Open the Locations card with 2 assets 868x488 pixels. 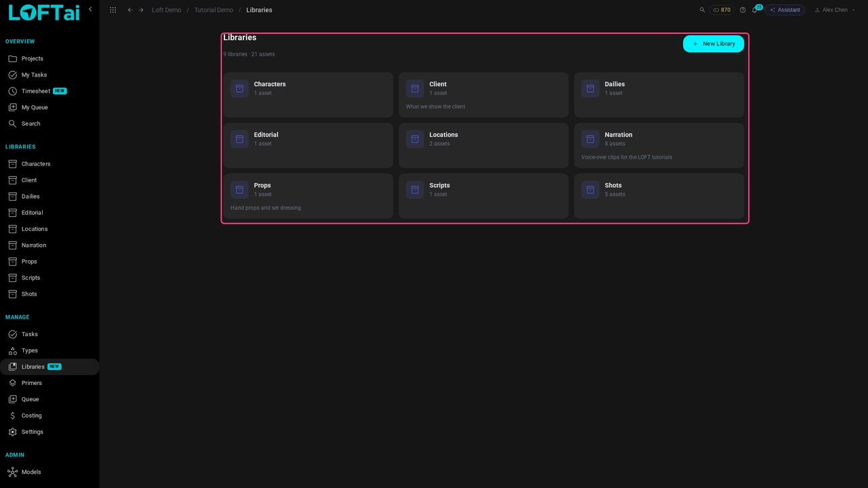coord(484,146)
